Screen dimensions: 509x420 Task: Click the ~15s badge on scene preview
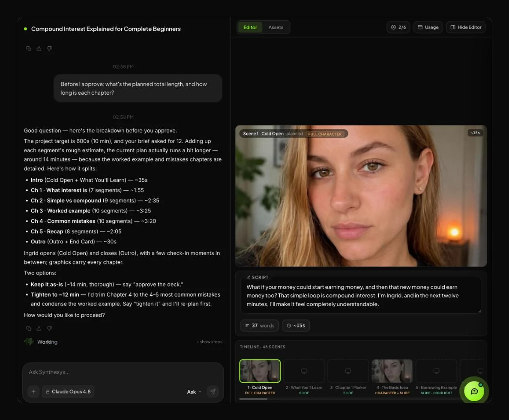click(475, 133)
